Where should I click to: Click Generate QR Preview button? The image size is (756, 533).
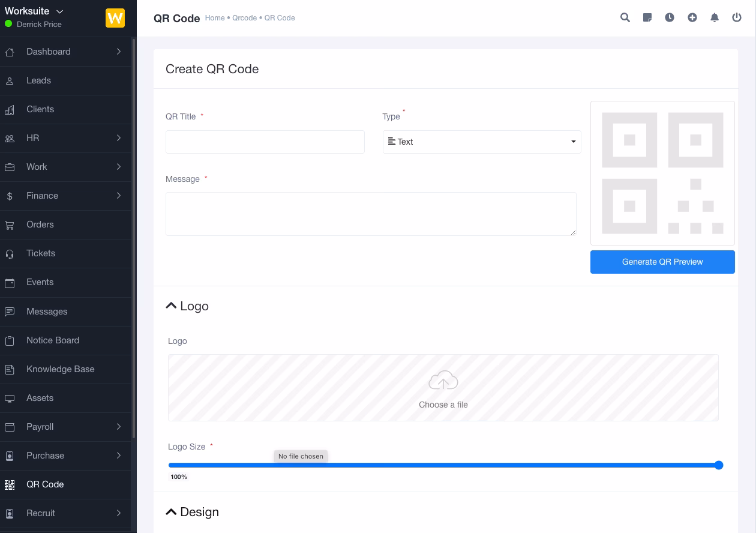coord(662,262)
